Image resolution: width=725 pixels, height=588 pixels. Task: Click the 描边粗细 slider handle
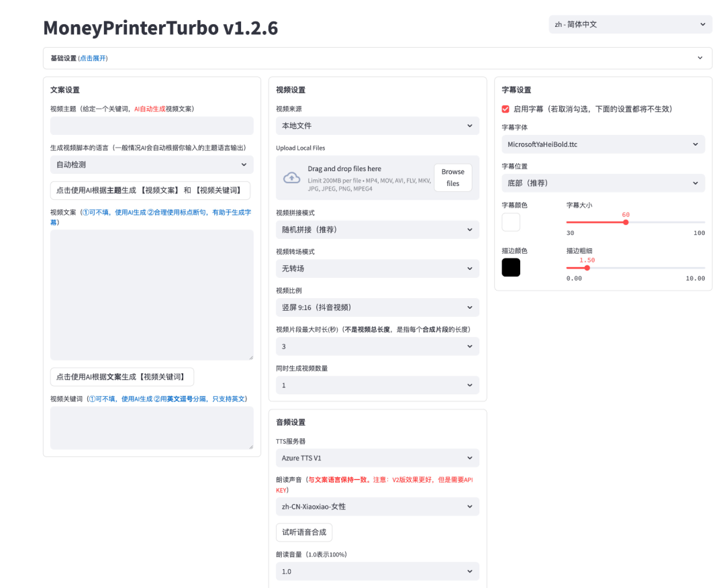click(587, 268)
